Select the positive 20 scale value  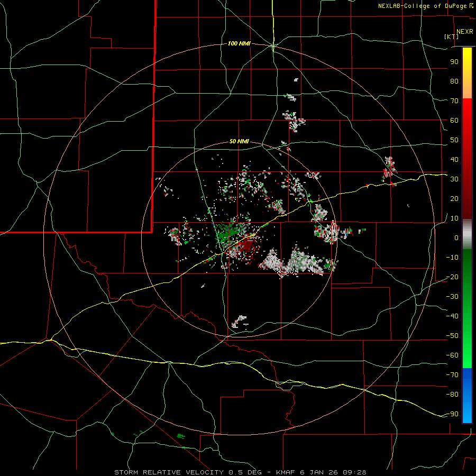pos(454,199)
